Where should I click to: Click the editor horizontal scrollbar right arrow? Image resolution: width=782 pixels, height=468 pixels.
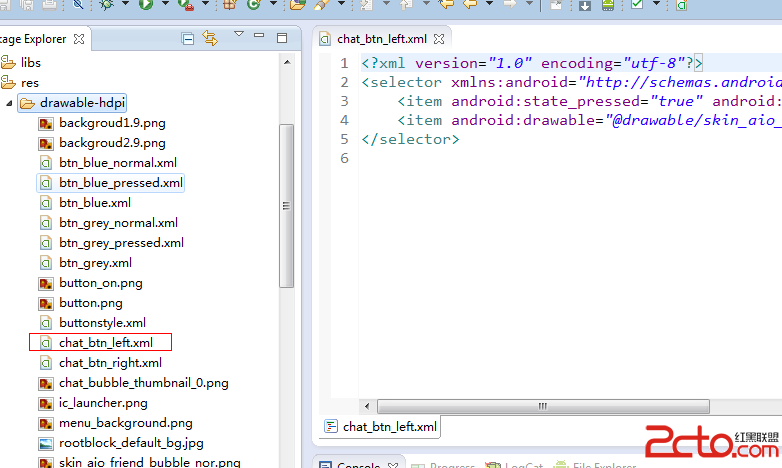pos(774,406)
